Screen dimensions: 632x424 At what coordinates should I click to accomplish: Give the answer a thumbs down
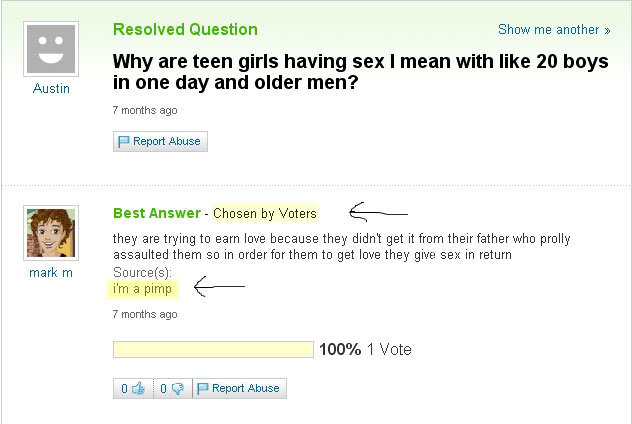coord(173,389)
